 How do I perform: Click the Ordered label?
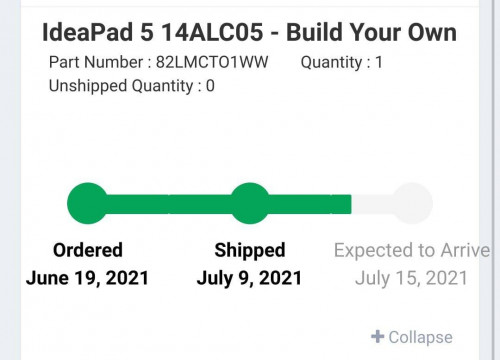click(x=88, y=250)
